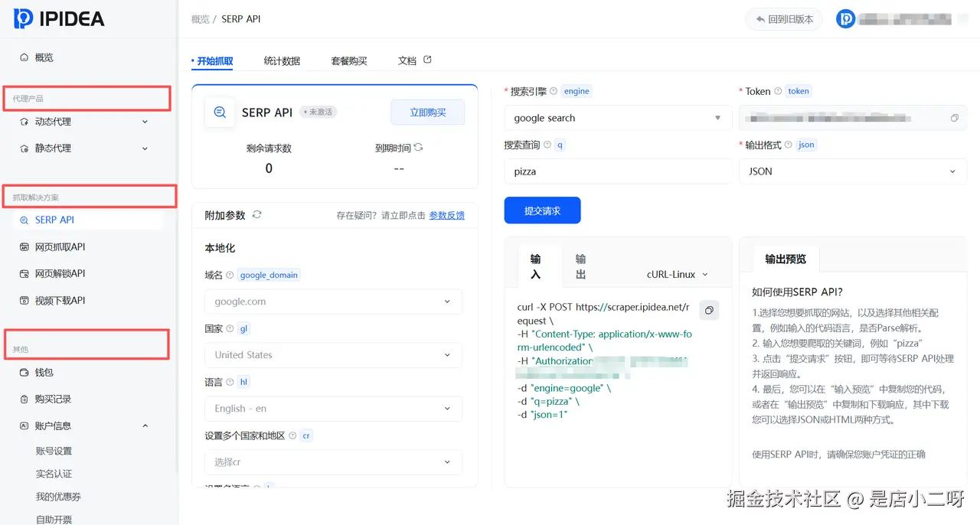The width and height of the screenshot is (980, 525).
Task: Click the engine parameter tag
Action: pyautogui.click(x=577, y=91)
